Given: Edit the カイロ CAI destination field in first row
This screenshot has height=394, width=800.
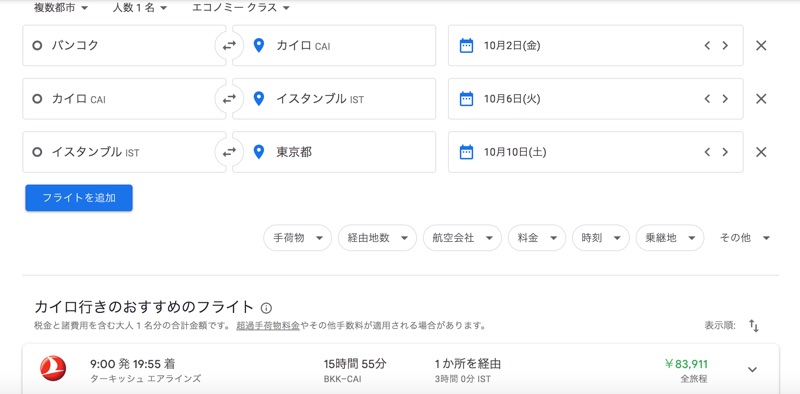Looking at the screenshot, I should [x=334, y=45].
